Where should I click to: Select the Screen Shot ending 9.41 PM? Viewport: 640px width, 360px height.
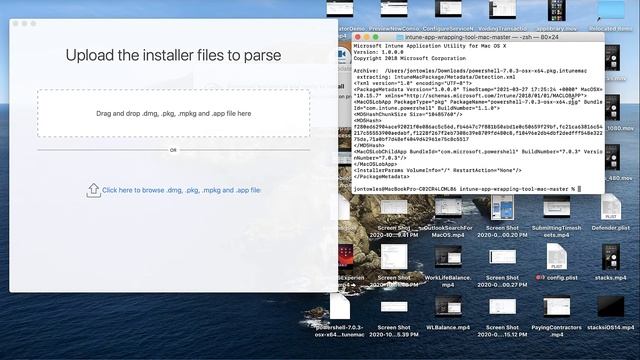(394, 207)
